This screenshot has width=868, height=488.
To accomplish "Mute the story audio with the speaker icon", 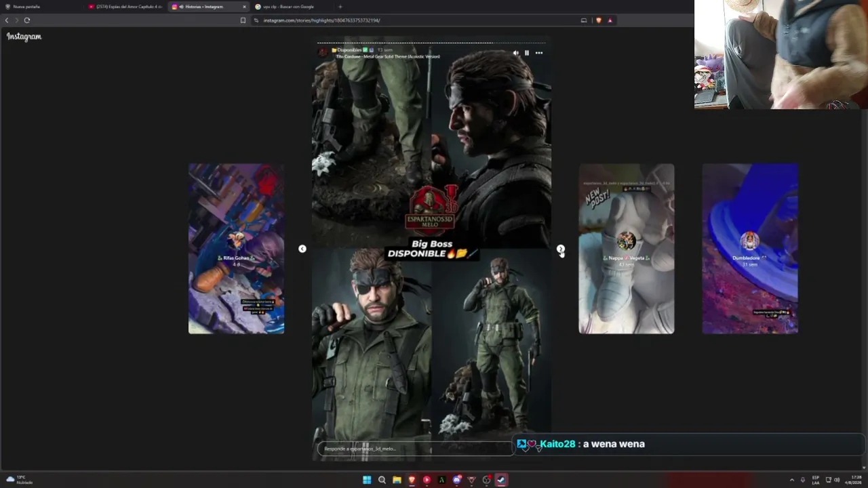I will pos(515,53).
